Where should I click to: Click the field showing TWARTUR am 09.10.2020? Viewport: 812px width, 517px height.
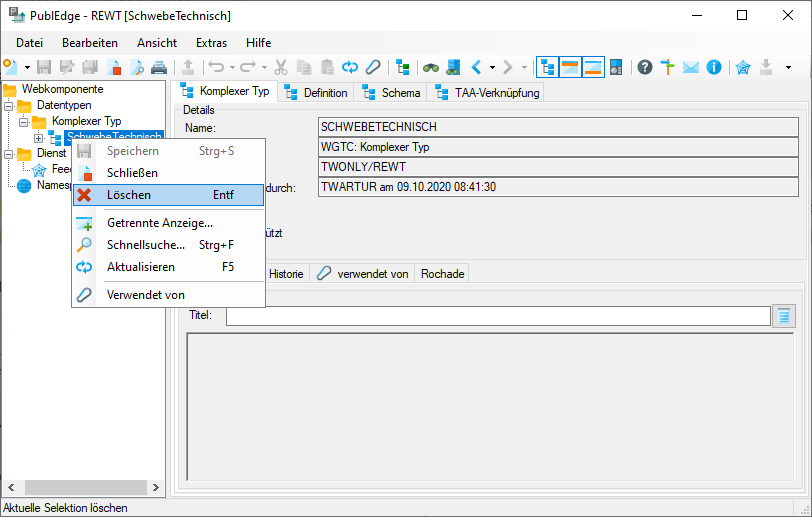tap(558, 187)
